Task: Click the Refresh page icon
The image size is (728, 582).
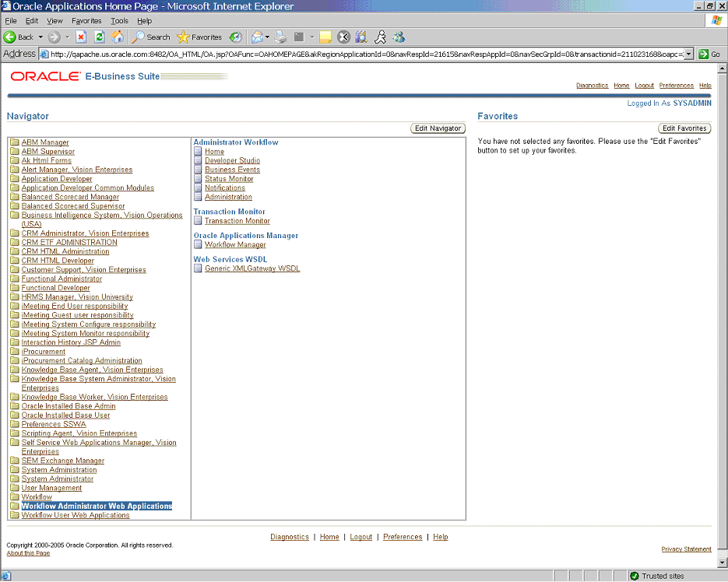Action: click(x=100, y=37)
